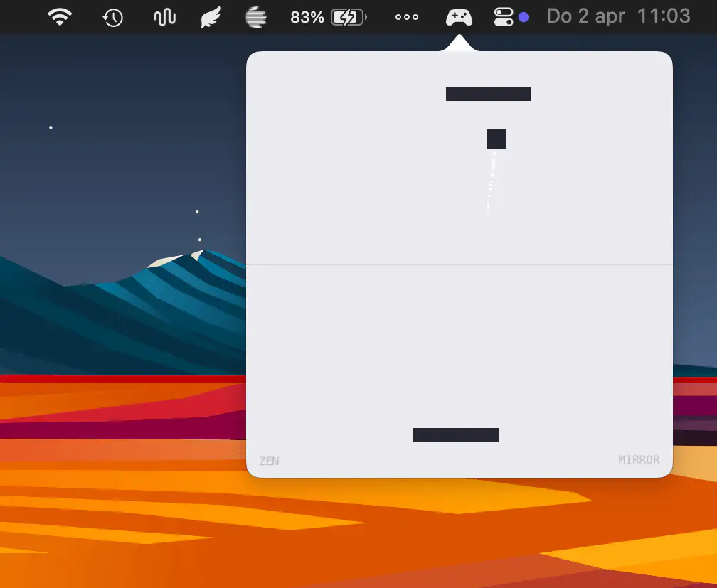Open the Time Machine clock icon
Viewport: 717px width, 588px height.
[x=113, y=17]
